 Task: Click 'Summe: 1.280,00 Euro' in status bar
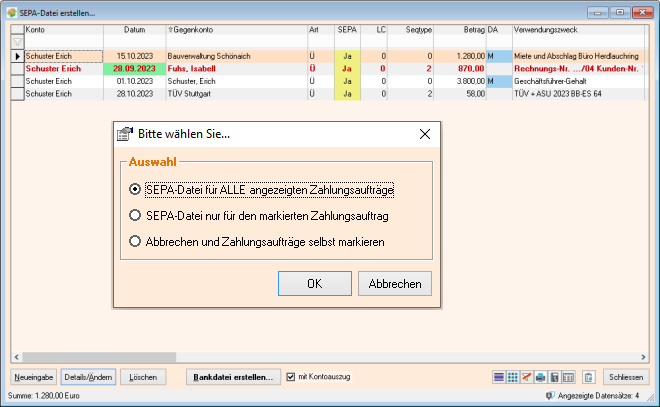pyautogui.click(x=43, y=396)
